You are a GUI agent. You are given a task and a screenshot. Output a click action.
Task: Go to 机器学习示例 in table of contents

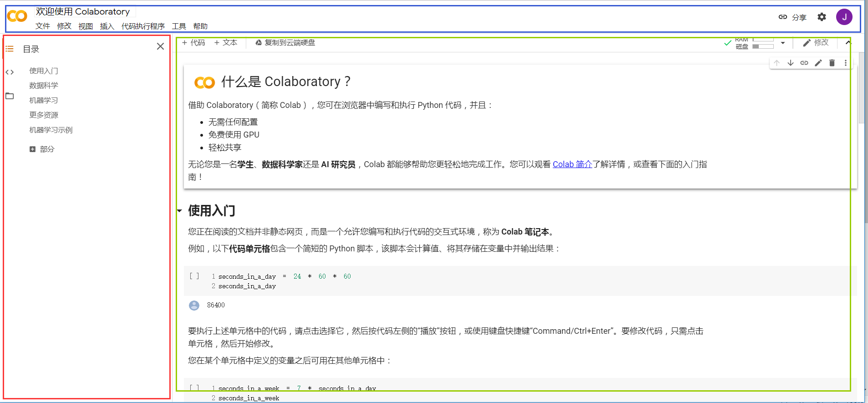[51, 130]
